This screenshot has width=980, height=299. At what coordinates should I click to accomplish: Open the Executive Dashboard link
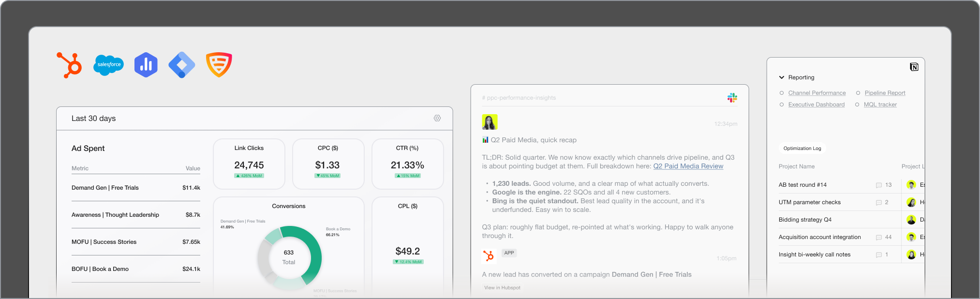817,105
